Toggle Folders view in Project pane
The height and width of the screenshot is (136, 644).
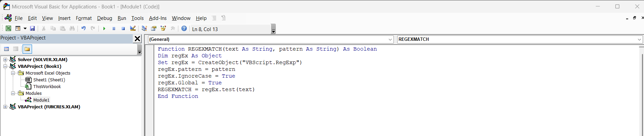(x=27, y=49)
